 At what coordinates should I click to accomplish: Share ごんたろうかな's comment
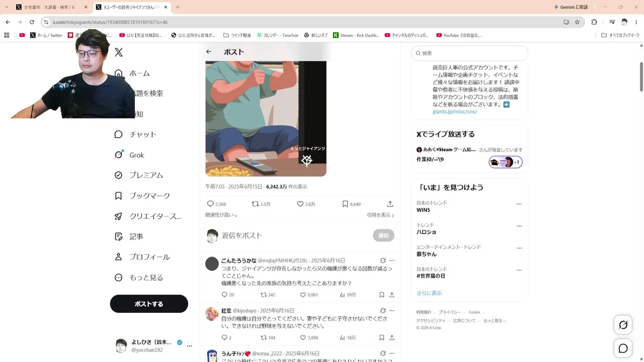tap(392, 295)
